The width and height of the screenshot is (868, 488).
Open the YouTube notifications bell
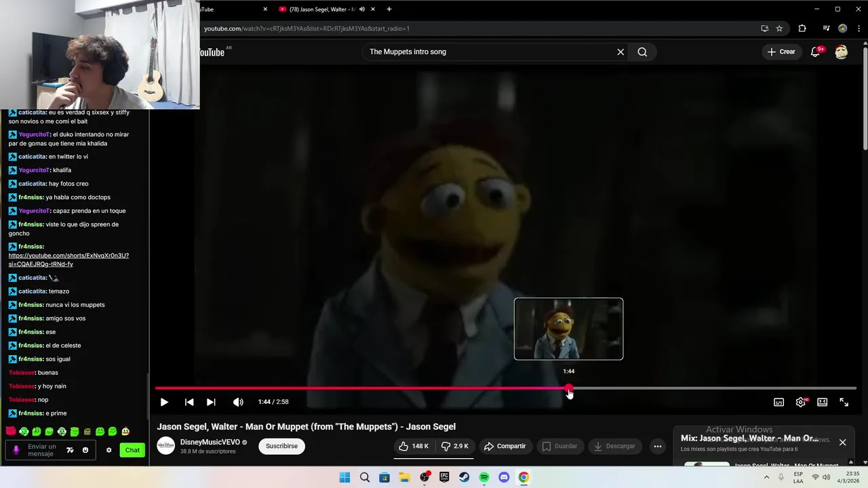coord(816,52)
